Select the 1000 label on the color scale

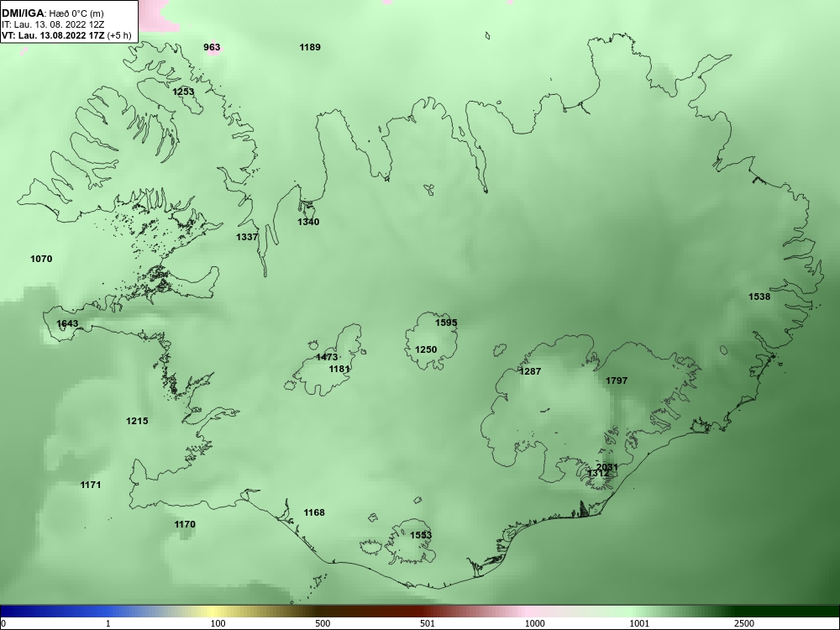534,623
